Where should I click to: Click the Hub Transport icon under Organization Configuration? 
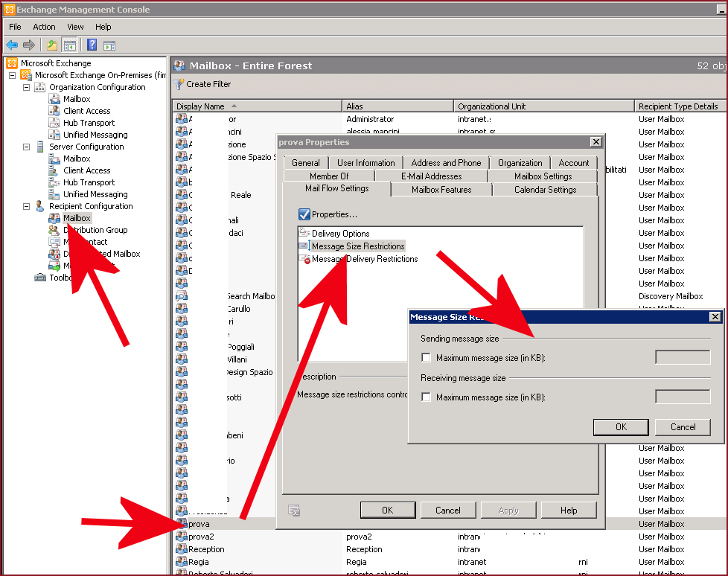coord(54,123)
